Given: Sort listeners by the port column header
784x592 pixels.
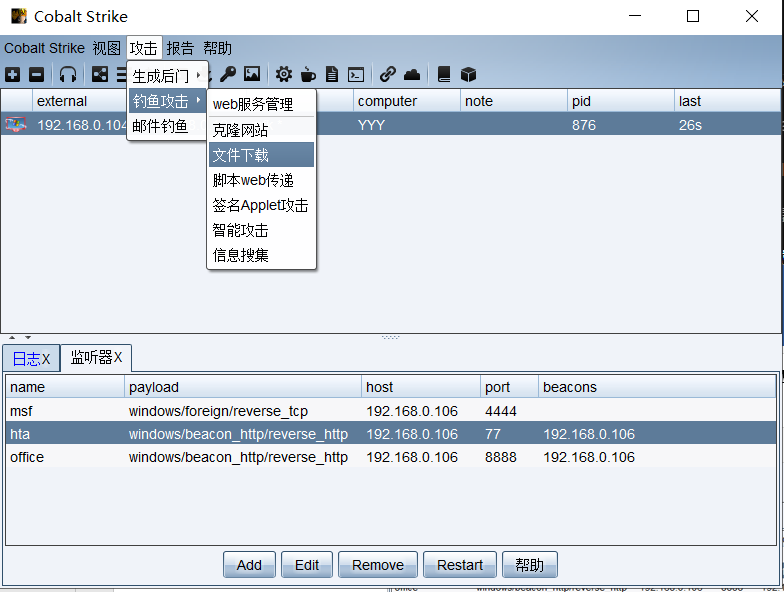Looking at the screenshot, I should 508,387.
